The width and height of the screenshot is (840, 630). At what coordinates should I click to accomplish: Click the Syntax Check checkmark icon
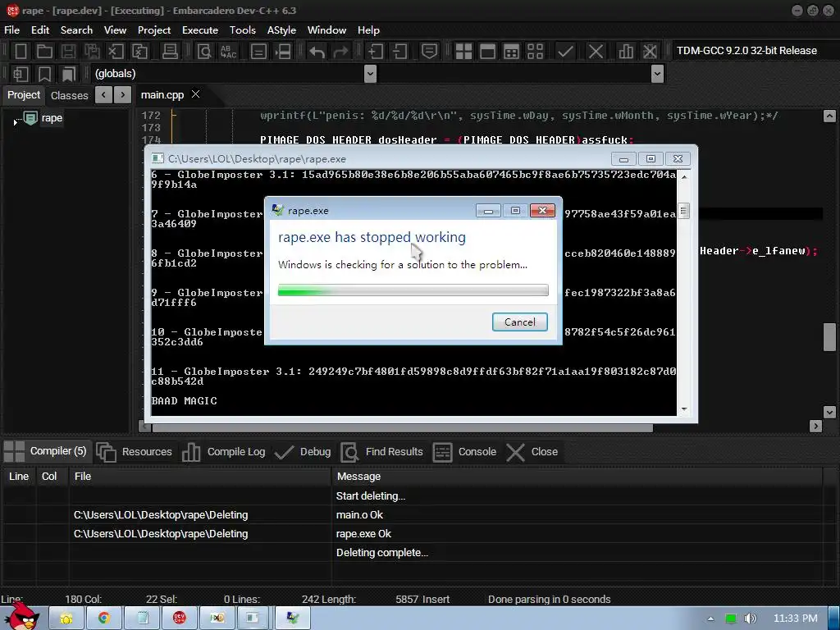pyautogui.click(x=565, y=52)
